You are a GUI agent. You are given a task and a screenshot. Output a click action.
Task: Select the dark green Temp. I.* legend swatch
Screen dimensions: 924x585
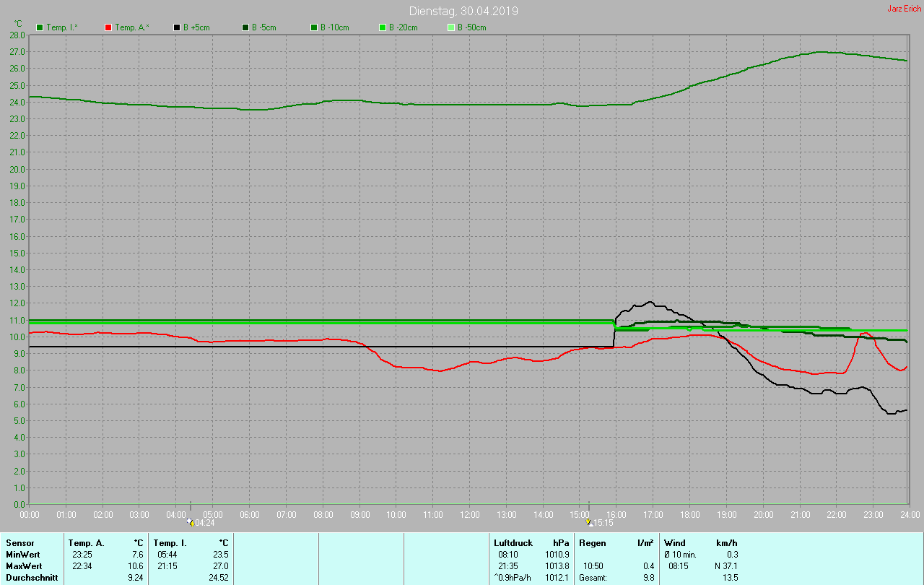tap(40, 27)
